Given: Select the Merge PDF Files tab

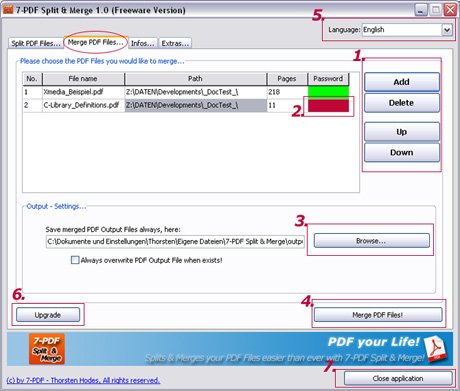Looking at the screenshot, I should [95, 42].
